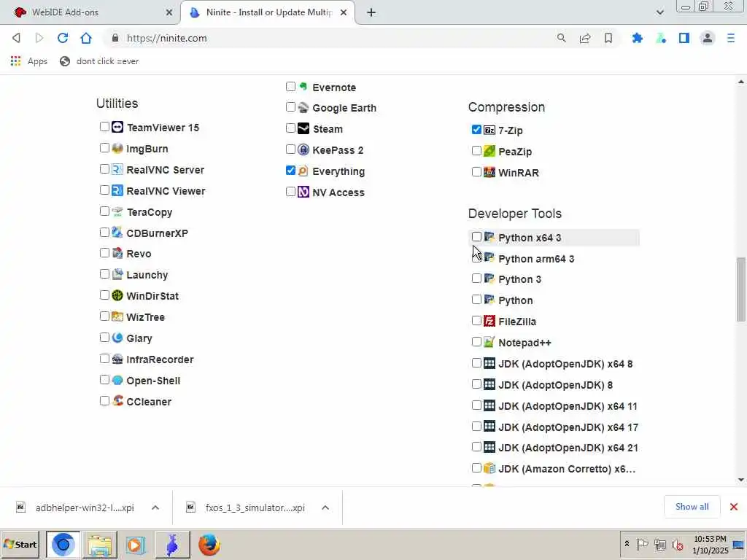Click the volume icon in system tray
Viewport: 747px width, 560px height.
coord(677,544)
